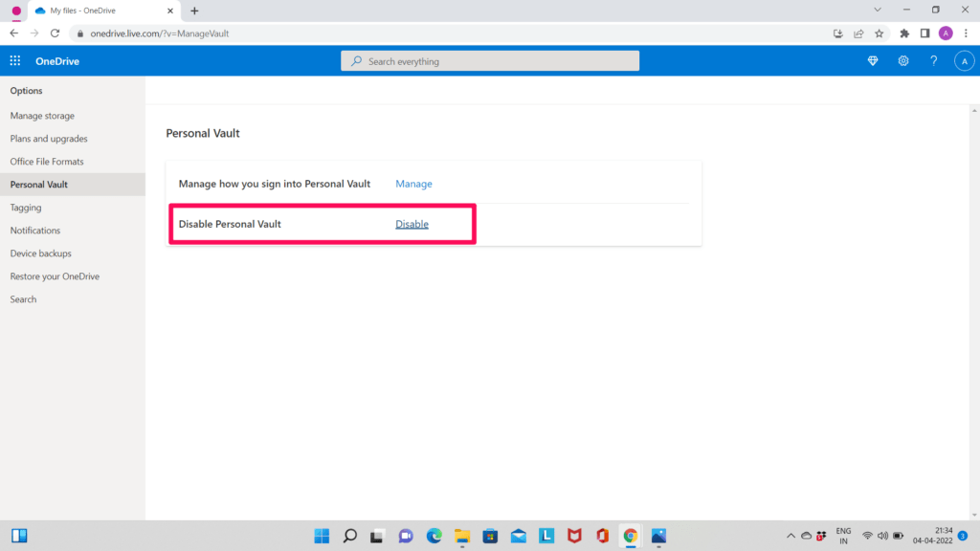Viewport: 980px width, 551px height.
Task: Open Help using the question mark icon
Action: coord(933,60)
